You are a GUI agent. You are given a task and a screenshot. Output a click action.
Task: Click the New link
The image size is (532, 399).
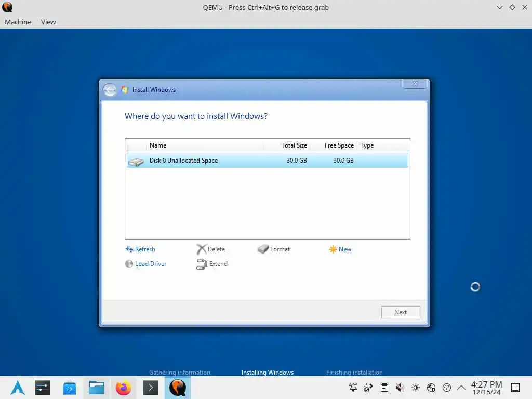pyautogui.click(x=345, y=249)
